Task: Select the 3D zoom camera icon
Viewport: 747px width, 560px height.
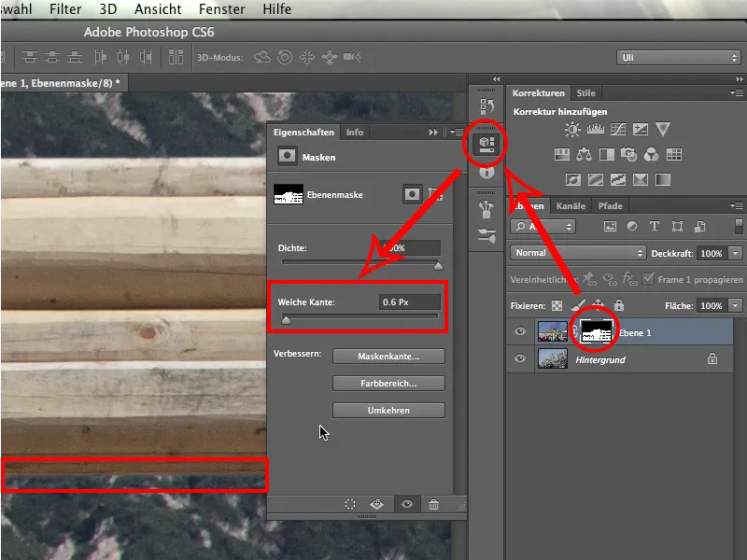Action: coord(352,57)
